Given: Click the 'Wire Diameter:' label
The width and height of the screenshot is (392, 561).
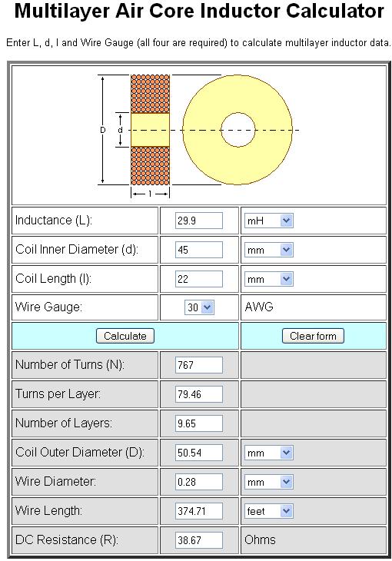Looking at the screenshot, I should pyautogui.click(x=55, y=481).
